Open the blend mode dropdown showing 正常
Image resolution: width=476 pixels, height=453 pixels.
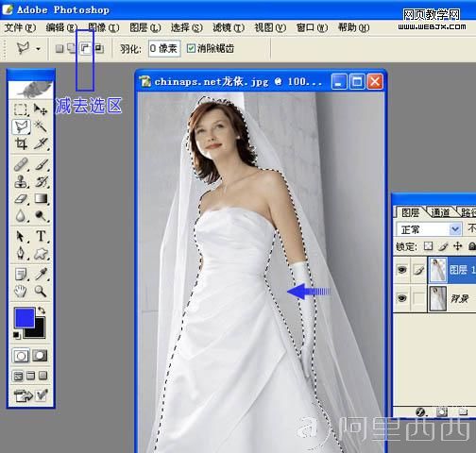point(429,229)
